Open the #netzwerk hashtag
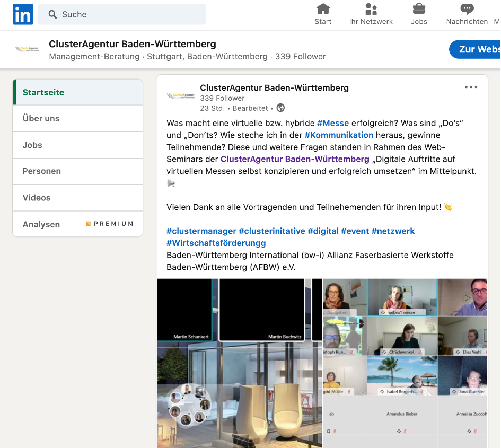Viewport: 501px width, 448px height. [393, 231]
